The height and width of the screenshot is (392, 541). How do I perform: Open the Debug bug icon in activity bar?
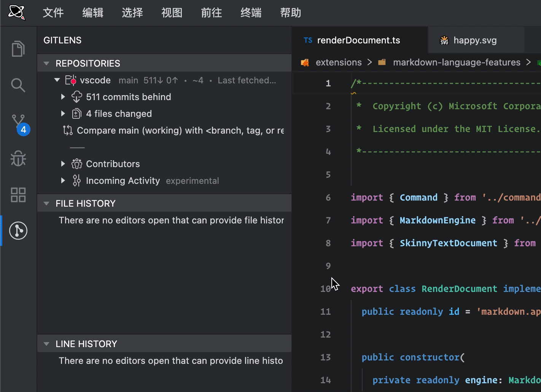[x=18, y=158]
